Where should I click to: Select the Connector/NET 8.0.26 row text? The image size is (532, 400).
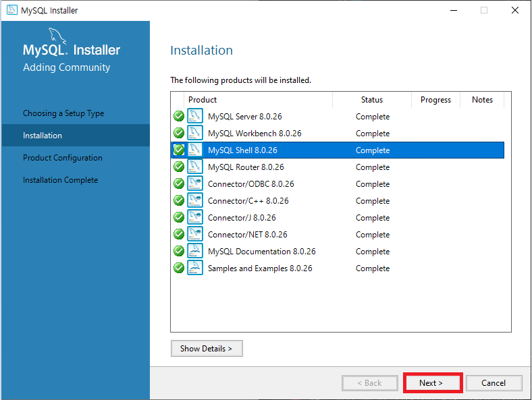point(248,235)
